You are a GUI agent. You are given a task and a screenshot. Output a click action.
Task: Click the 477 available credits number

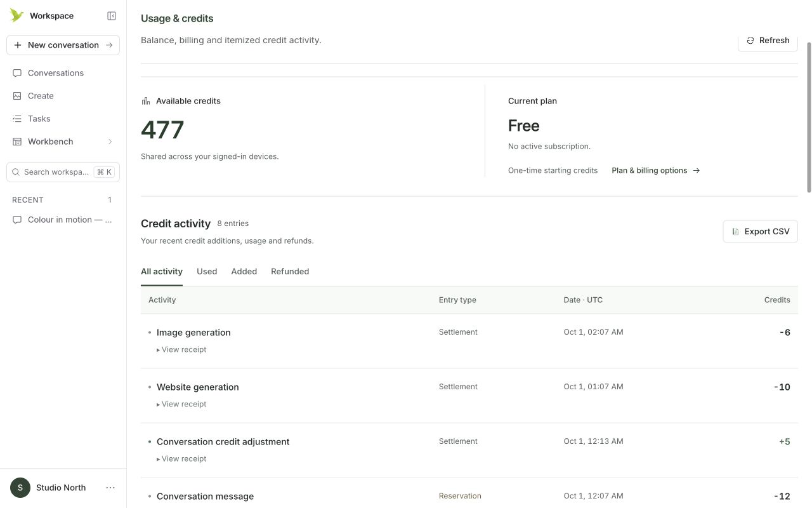(162, 130)
